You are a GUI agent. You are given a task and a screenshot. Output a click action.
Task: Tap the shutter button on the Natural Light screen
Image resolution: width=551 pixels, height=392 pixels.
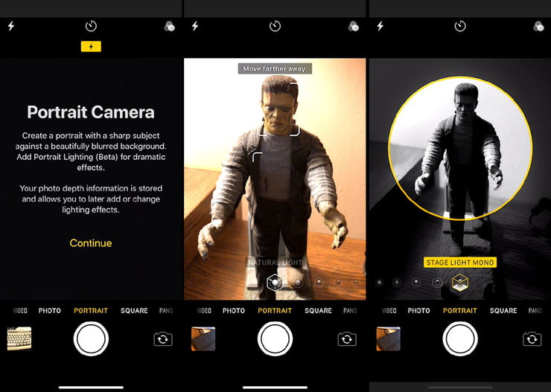coord(275,339)
